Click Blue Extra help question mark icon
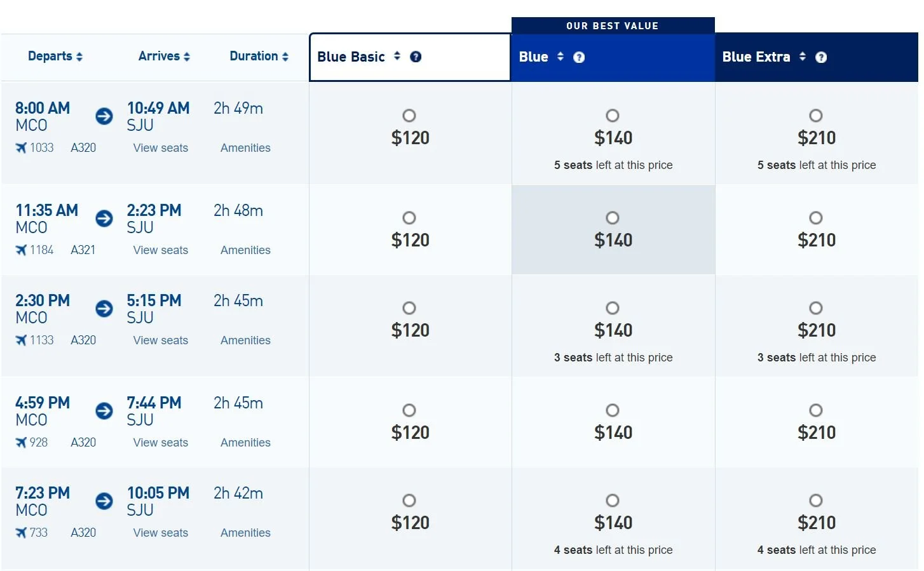Image resolution: width=924 pixels, height=571 pixels. click(x=821, y=57)
